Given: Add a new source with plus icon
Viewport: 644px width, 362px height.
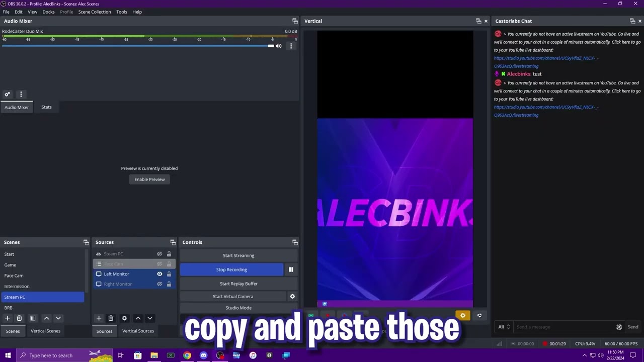Looking at the screenshot, I should [x=99, y=318].
